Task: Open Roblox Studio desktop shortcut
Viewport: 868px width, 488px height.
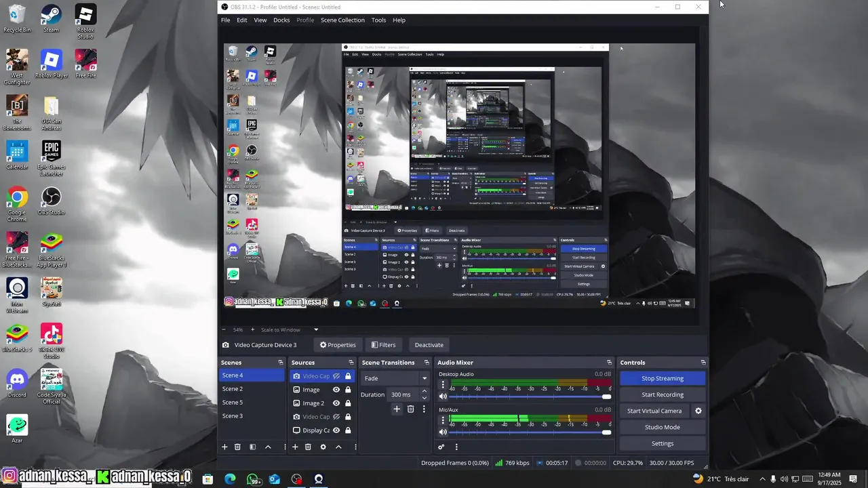Action: click(x=85, y=22)
